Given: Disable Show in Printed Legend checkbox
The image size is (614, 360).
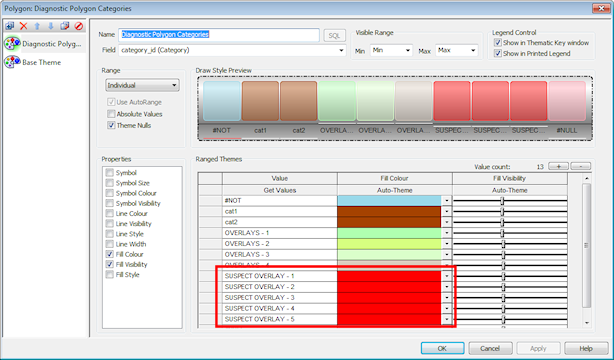Looking at the screenshot, I should click(498, 54).
